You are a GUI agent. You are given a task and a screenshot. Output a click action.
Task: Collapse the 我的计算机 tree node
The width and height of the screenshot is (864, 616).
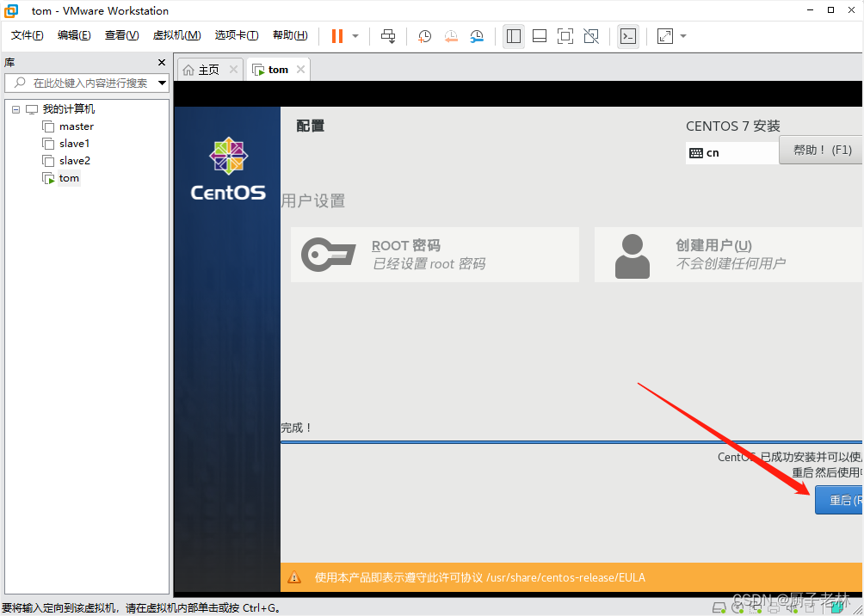pyautogui.click(x=15, y=109)
